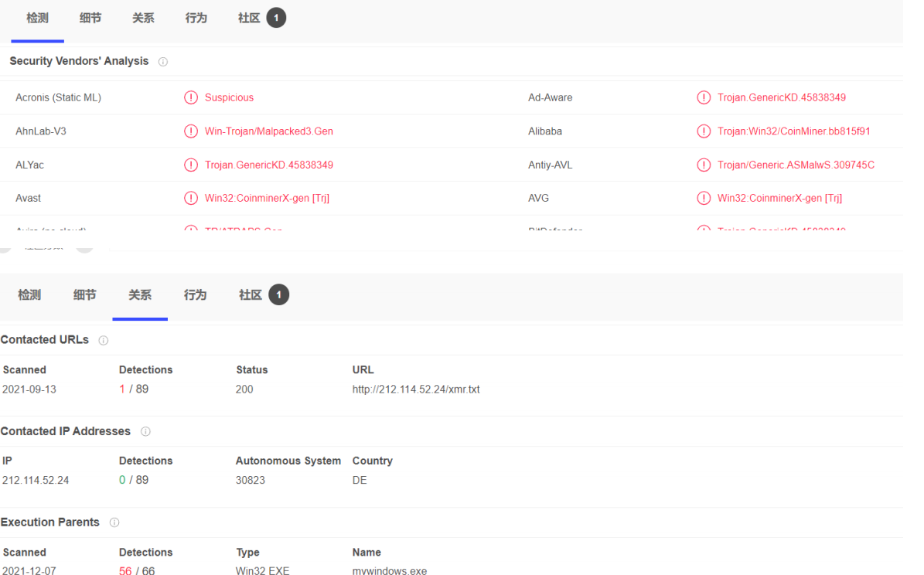Click Trojan/Generic.ASMalwS.309745C detection text
The width and height of the screenshot is (924, 575).
796,165
